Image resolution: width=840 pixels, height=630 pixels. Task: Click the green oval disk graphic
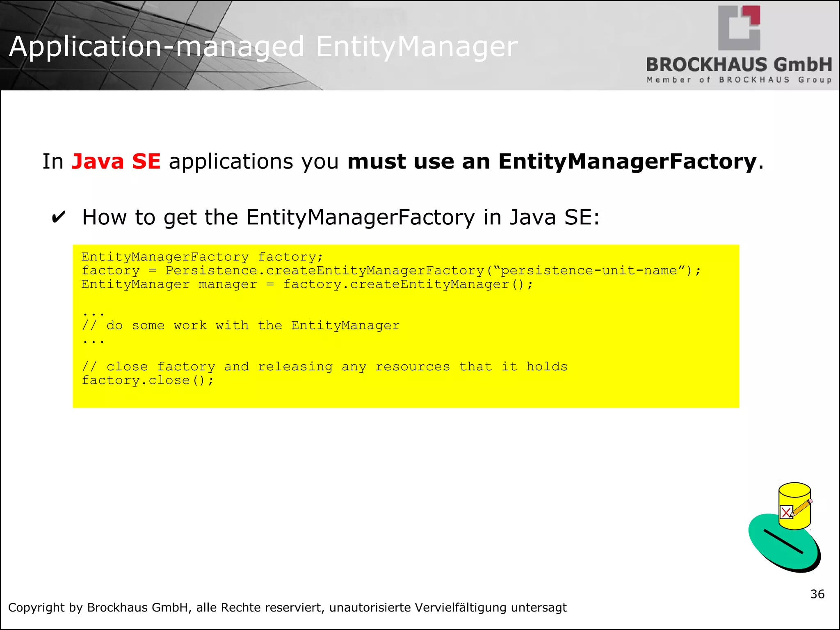(x=784, y=543)
